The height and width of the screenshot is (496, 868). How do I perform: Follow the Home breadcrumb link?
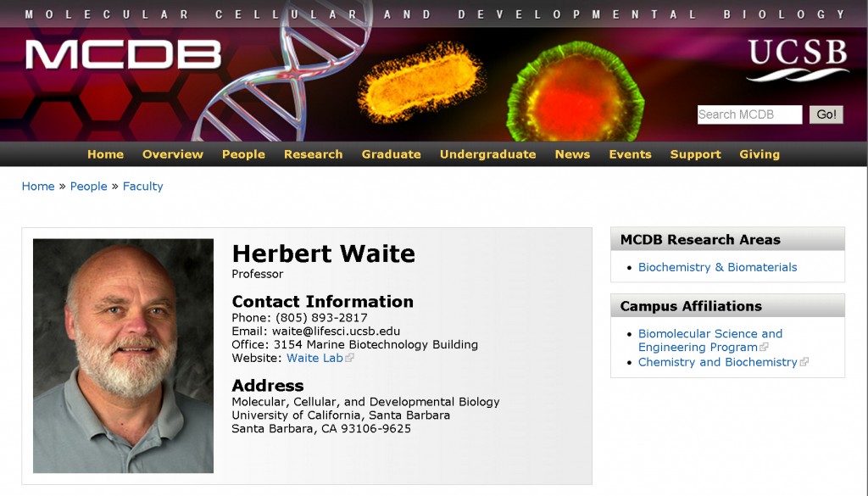(x=38, y=187)
